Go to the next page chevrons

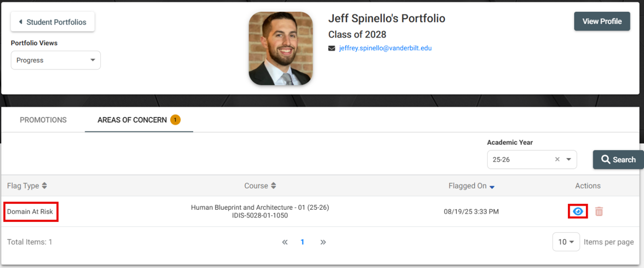[323, 242]
